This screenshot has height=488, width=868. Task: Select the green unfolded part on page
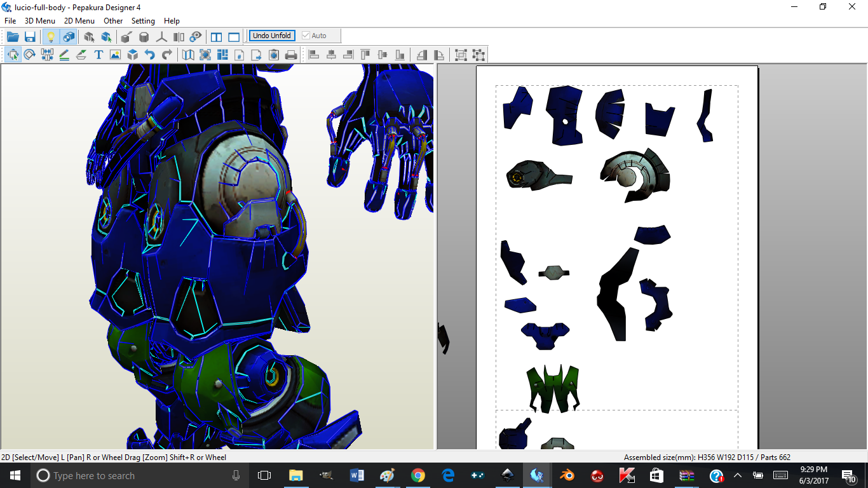(x=553, y=388)
